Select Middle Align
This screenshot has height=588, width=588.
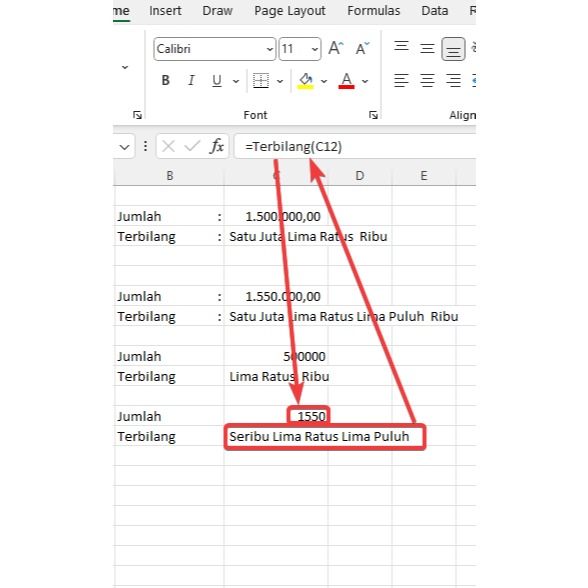427,48
